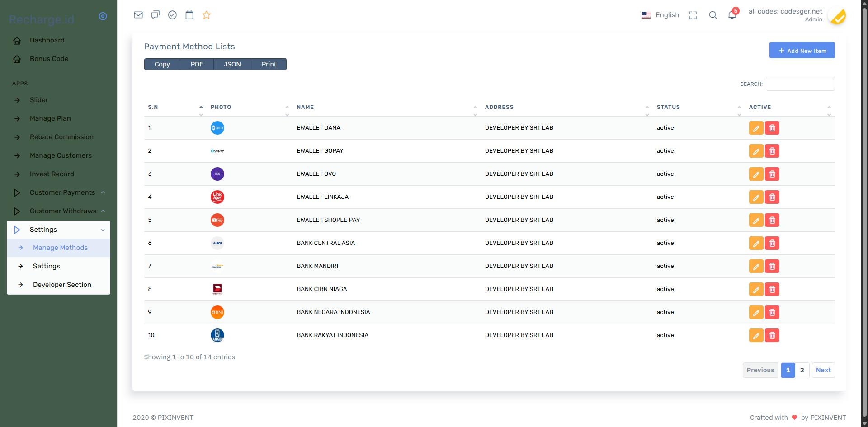Delete BANK CENTRAL ASIA row
The width and height of the screenshot is (868, 427).
pyautogui.click(x=772, y=243)
